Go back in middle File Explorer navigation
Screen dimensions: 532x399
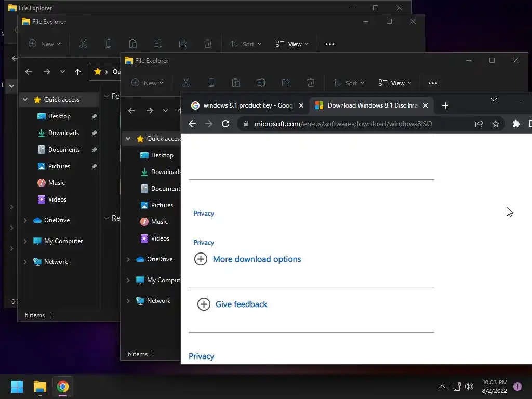[29, 72]
